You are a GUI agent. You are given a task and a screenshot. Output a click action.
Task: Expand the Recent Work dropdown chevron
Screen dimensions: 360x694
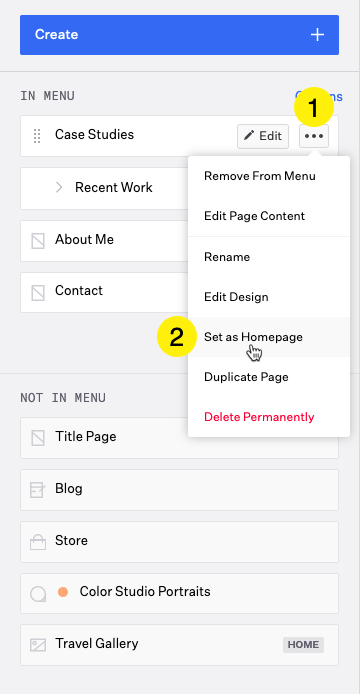pyautogui.click(x=59, y=188)
